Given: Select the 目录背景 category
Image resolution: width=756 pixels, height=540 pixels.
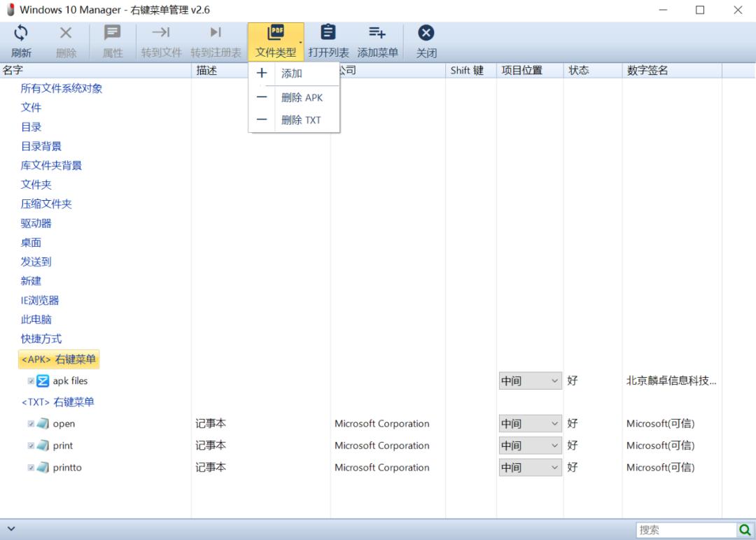Looking at the screenshot, I should (x=41, y=146).
